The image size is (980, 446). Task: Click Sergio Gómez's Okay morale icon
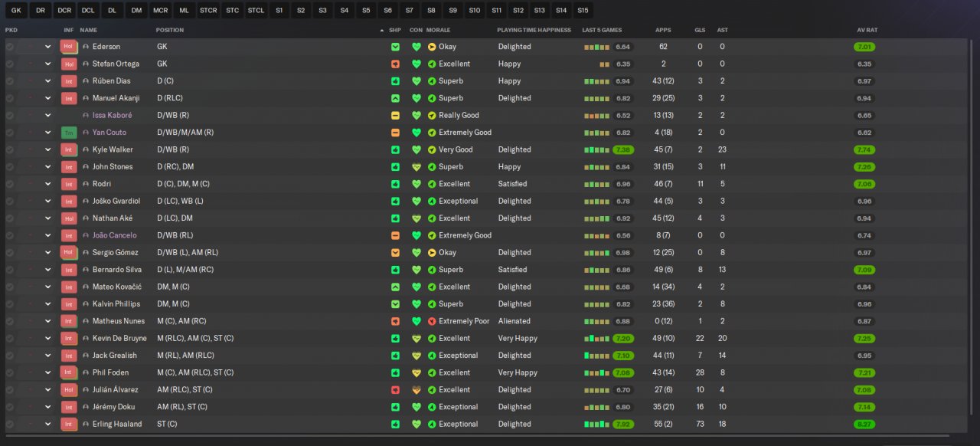coord(432,252)
